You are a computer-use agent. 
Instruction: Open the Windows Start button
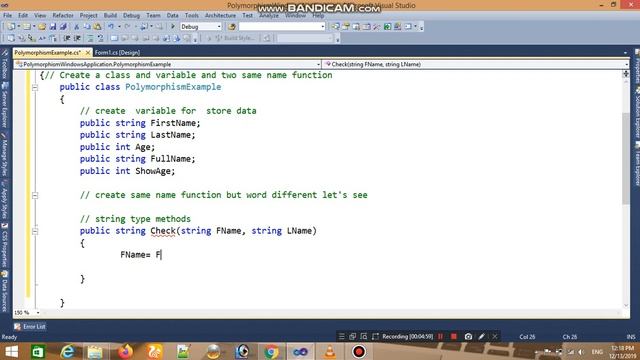(x=11, y=352)
